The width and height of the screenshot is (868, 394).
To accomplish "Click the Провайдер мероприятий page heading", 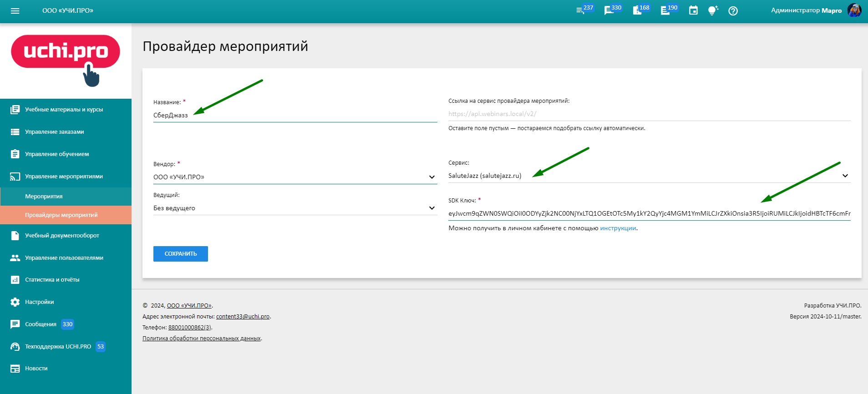I will (225, 46).
